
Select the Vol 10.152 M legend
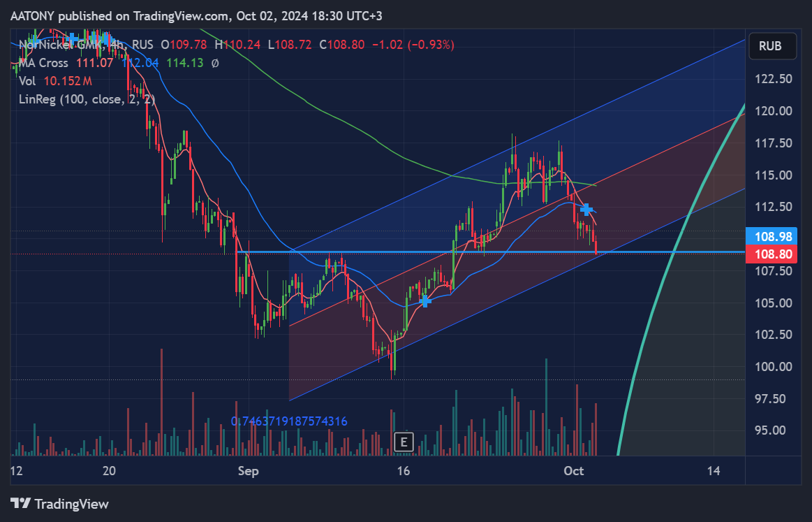click(x=55, y=81)
